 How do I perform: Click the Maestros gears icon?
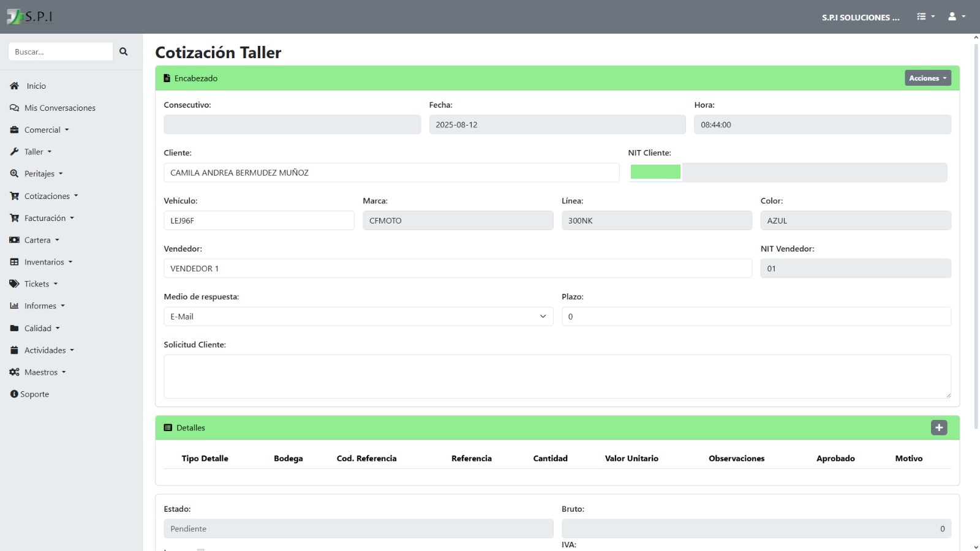click(14, 372)
